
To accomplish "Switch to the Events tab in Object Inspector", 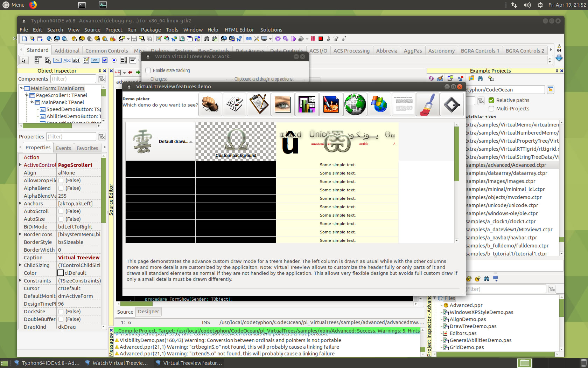I will 63,148.
